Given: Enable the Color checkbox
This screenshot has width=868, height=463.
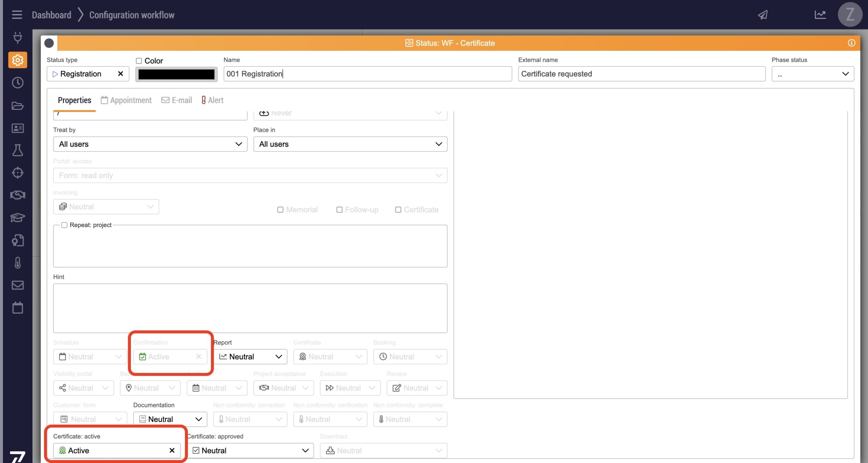Looking at the screenshot, I should pos(139,61).
